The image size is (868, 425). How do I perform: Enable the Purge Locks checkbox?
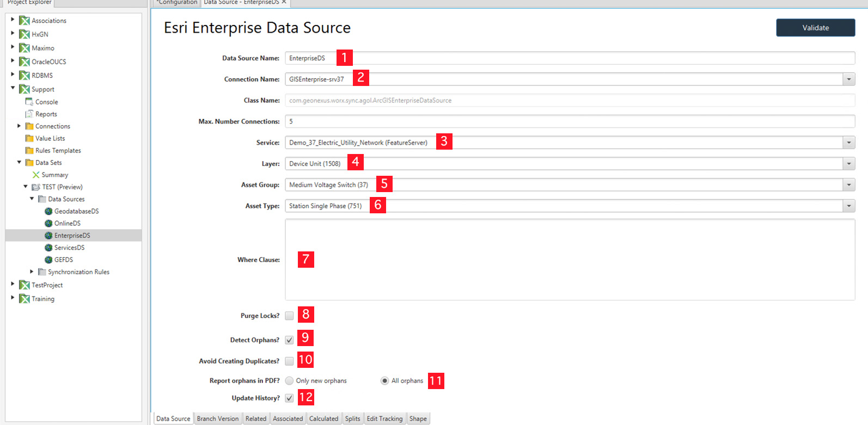pyautogui.click(x=289, y=316)
